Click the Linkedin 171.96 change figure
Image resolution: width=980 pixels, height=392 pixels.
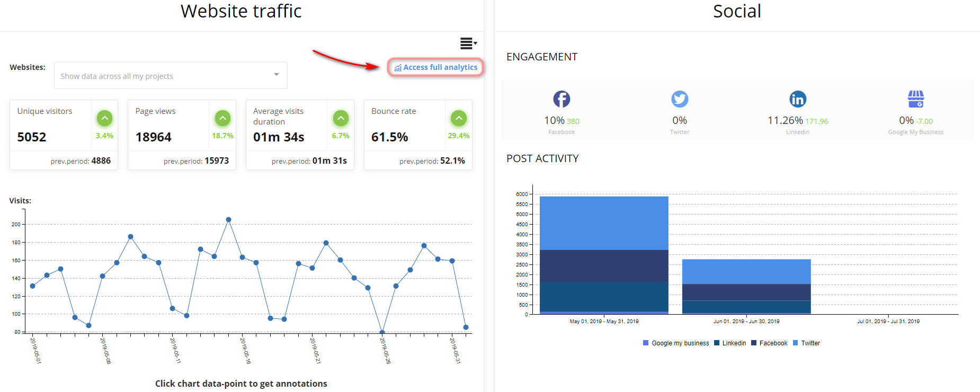pyautogui.click(x=817, y=121)
